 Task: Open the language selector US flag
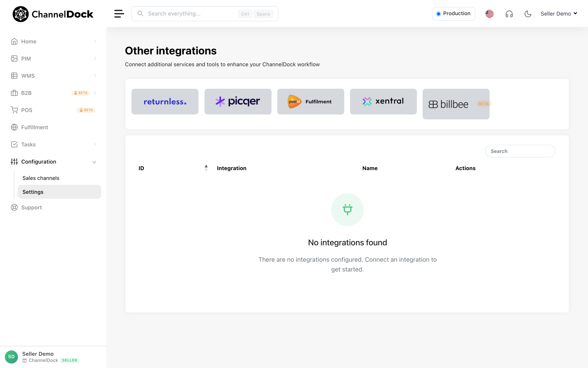[489, 14]
